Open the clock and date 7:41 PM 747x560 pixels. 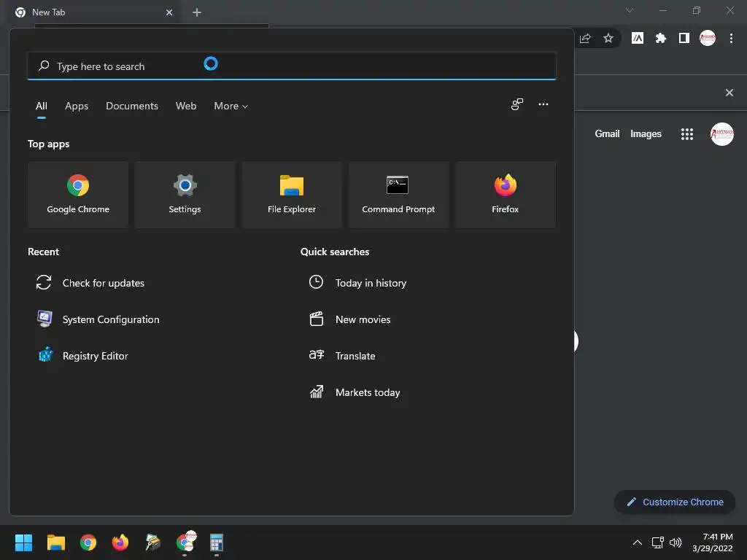[713, 542]
